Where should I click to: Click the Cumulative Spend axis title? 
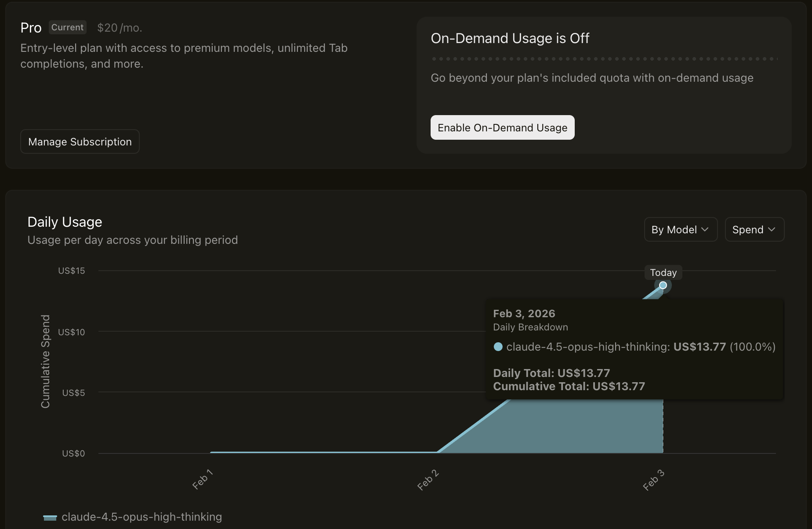45,361
